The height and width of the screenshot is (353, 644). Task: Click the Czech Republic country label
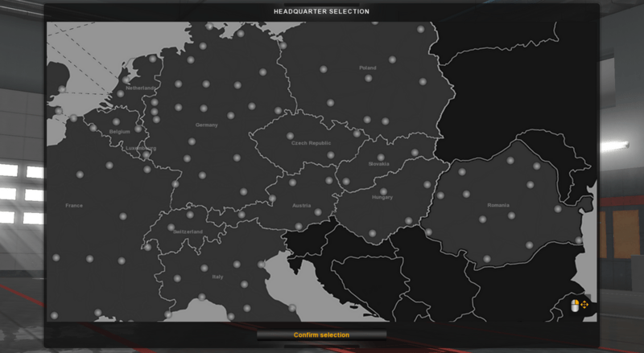point(311,143)
